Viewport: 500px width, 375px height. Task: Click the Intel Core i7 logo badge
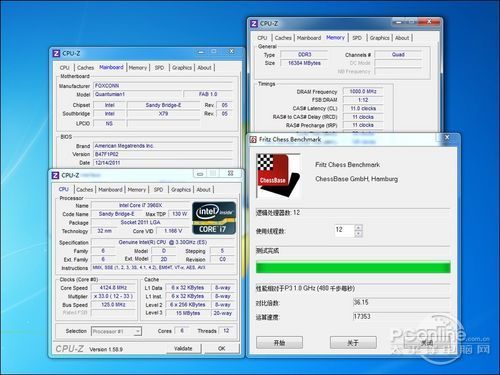214,218
